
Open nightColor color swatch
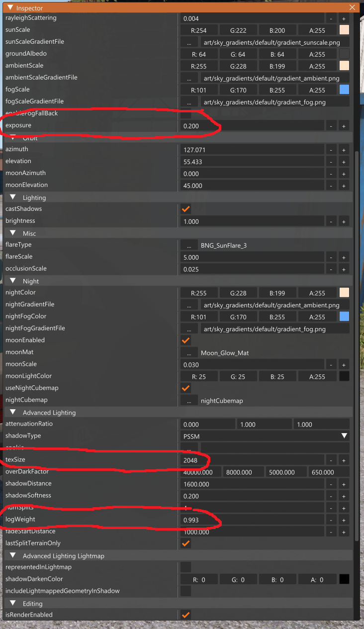pos(344,293)
